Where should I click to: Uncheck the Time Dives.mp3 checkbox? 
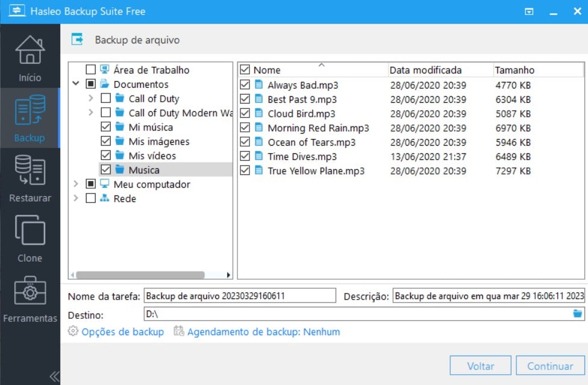(245, 156)
